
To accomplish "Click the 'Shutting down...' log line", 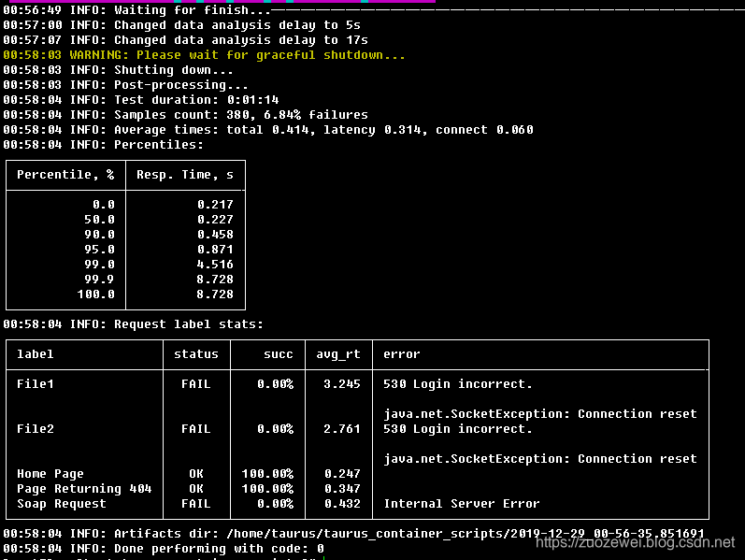I will click(118, 70).
